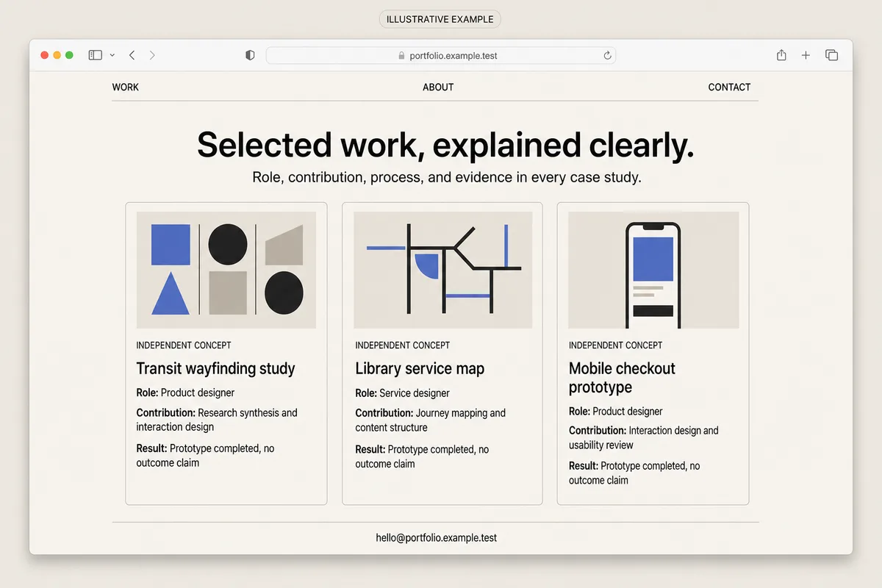Click the Mobile checkout prototype title
Image resolution: width=882 pixels, height=588 pixels.
622,378
